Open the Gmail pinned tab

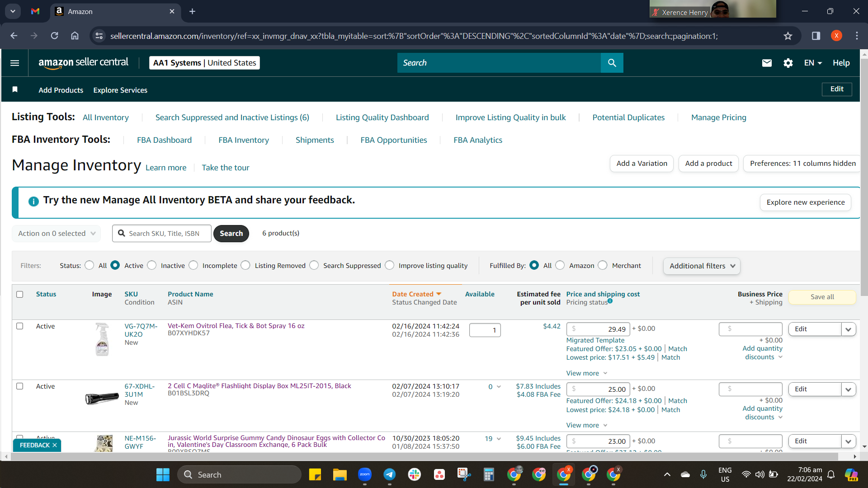tap(35, 11)
